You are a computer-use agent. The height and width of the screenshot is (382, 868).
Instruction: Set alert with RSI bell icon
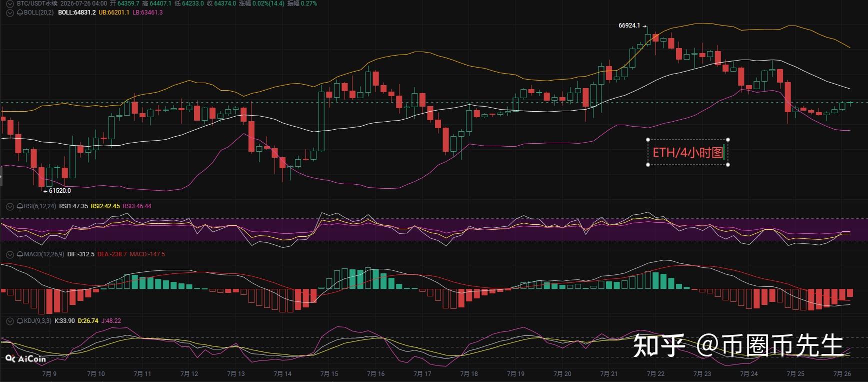click(20, 206)
